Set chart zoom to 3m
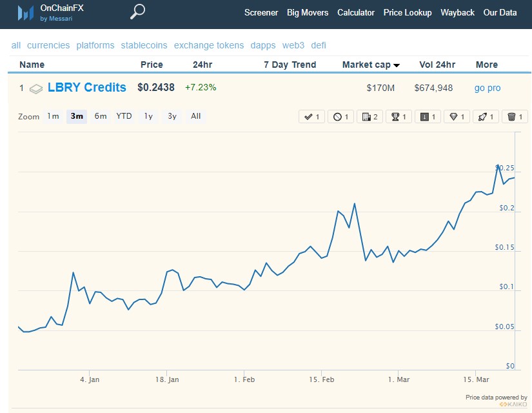 coord(77,116)
